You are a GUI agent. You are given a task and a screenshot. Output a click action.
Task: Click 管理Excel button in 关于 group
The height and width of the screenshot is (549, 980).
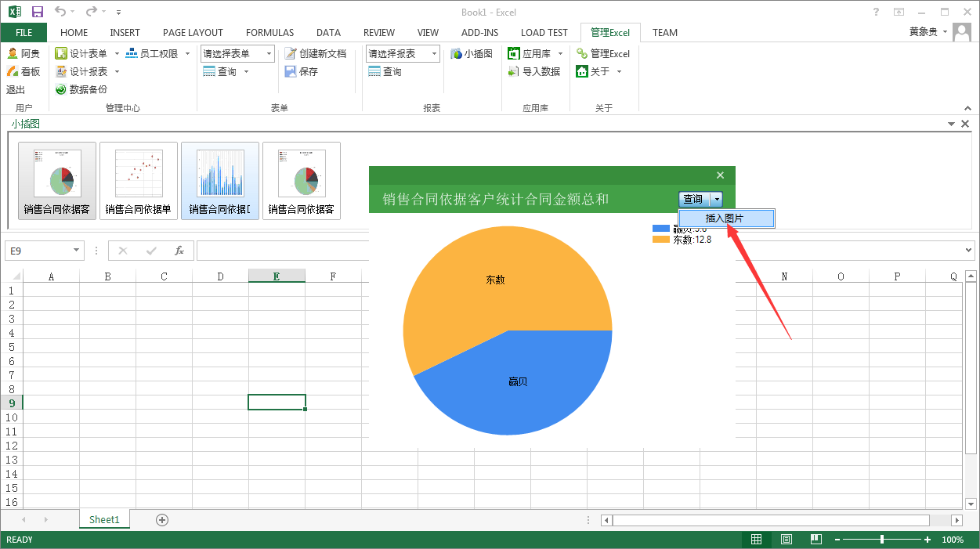(x=603, y=53)
